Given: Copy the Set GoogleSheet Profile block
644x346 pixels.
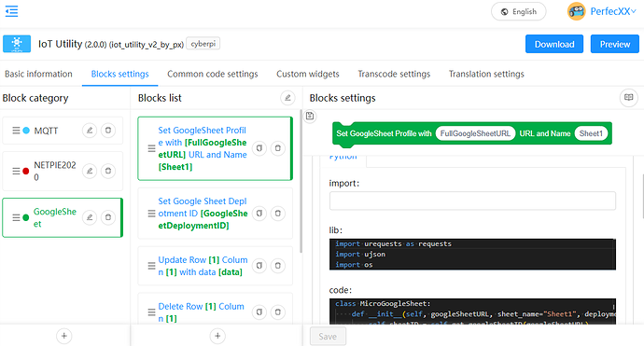Looking at the screenshot, I should tap(259, 148).
